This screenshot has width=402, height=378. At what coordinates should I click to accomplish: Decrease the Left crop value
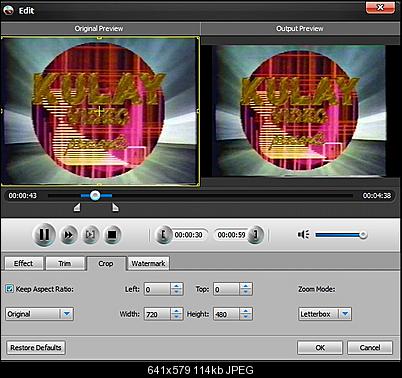[x=177, y=292]
